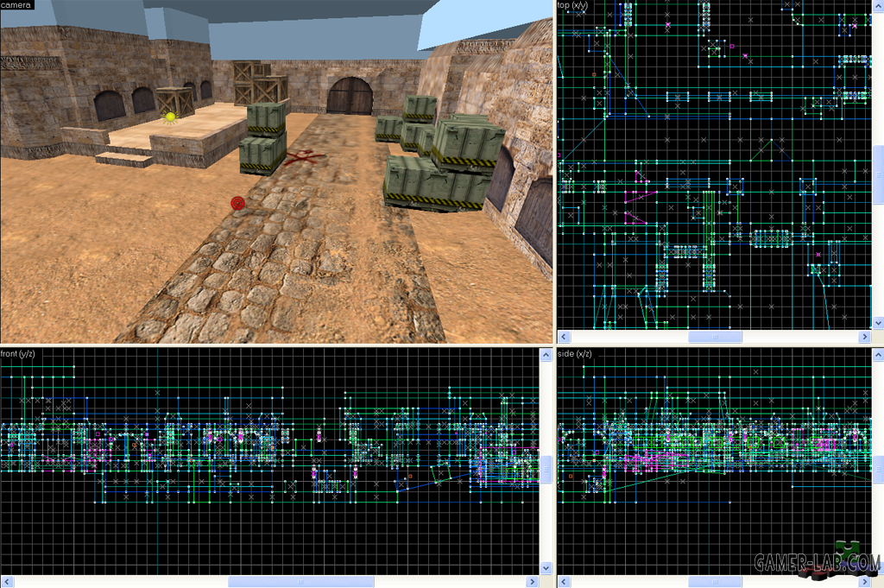Click the top (x/y) viewport label
The image size is (884, 588).
(573, 5)
